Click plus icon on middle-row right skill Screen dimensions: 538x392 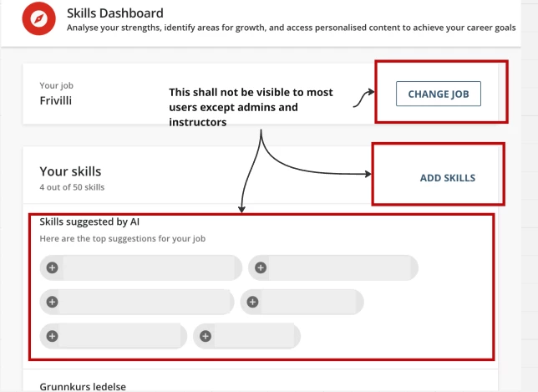click(252, 302)
